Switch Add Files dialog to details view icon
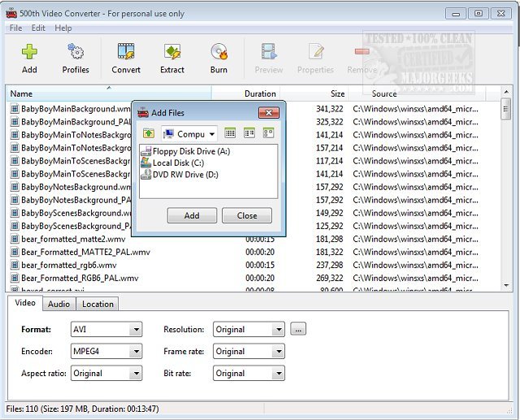Image resolution: width=520 pixels, height=420 pixels. tap(249, 133)
